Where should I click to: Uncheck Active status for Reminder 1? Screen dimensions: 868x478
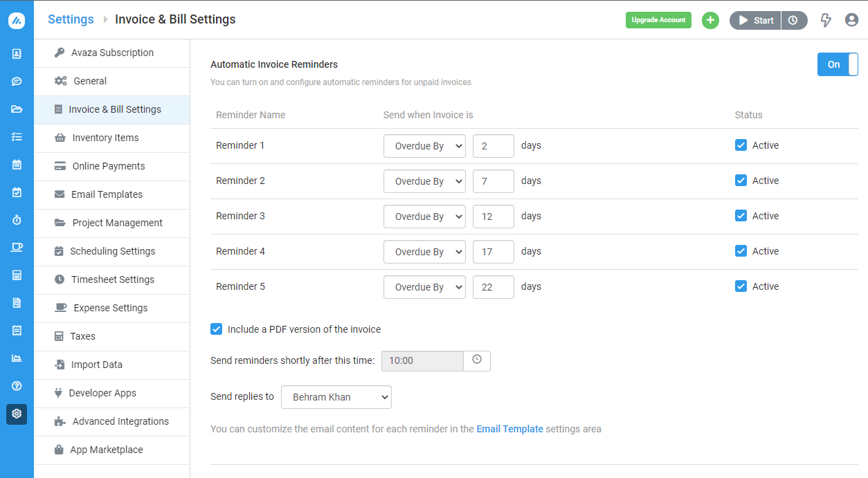tap(741, 145)
